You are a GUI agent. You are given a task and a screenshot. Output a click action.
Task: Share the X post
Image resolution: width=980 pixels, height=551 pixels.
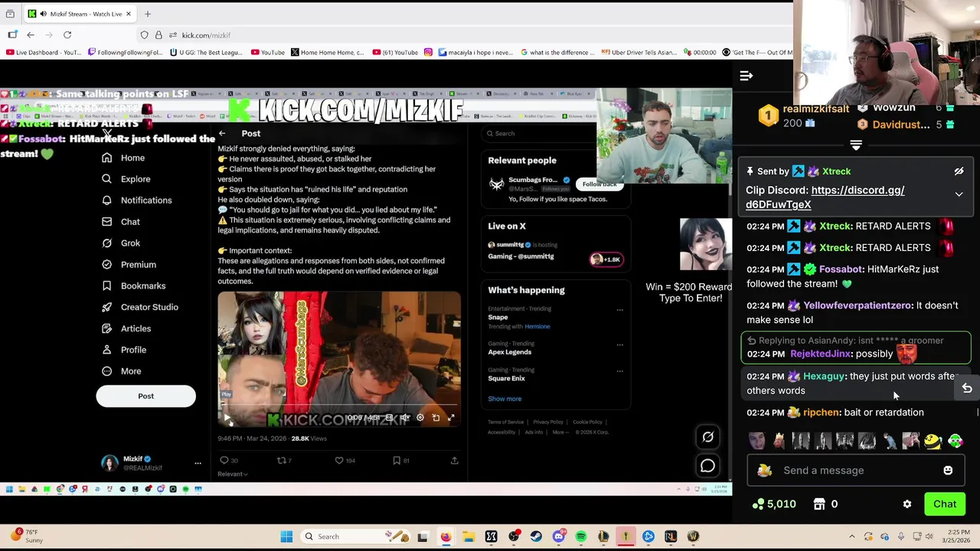[455, 461]
